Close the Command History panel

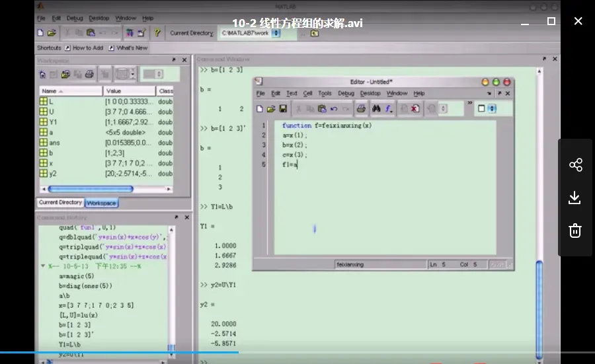click(186, 217)
